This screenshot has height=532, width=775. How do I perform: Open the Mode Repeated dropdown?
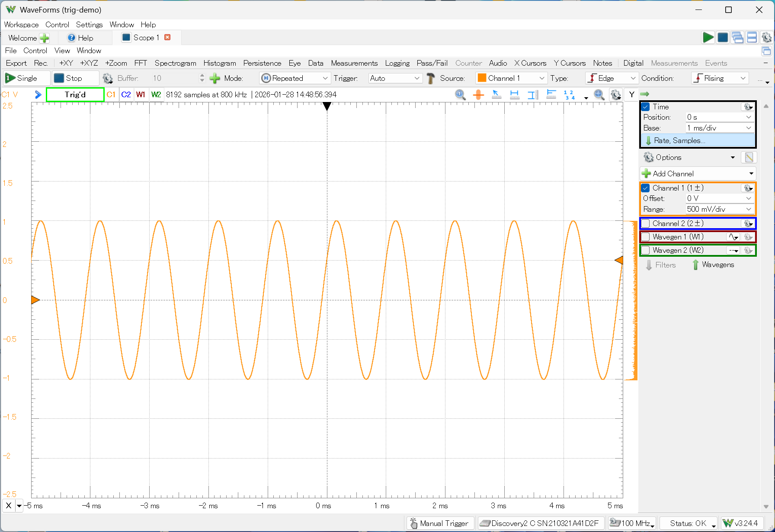(x=295, y=78)
